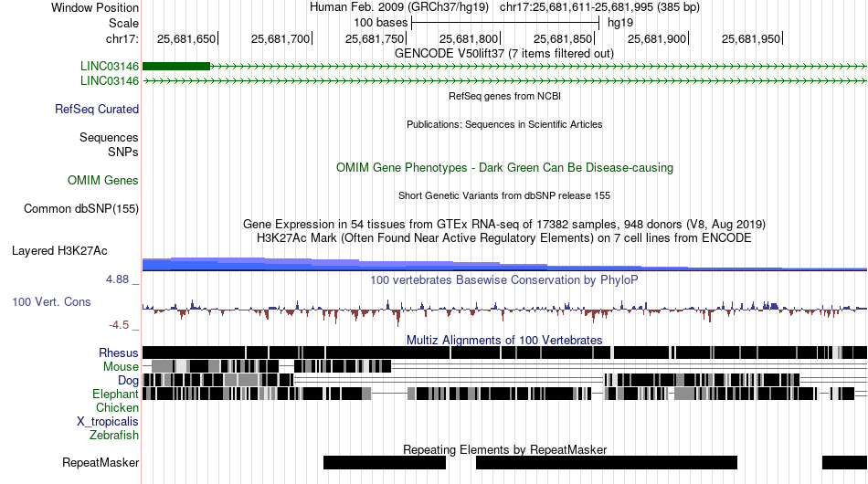
Task: Click the first LINC03146 gene label
Action: click(x=110, y=67)
